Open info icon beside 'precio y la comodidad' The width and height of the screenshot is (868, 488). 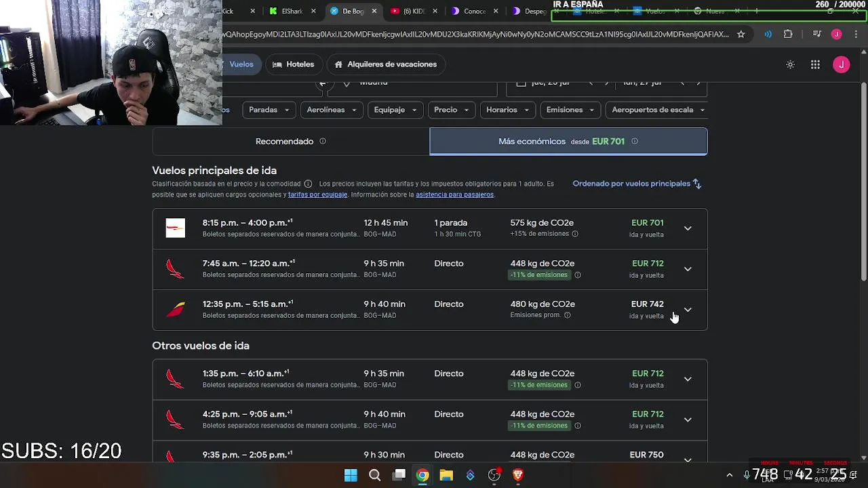tap(308, 184)
